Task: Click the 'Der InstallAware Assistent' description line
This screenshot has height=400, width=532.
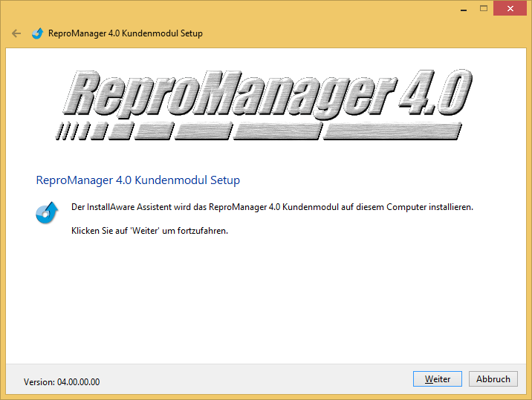Action: click(x=272, y=207)
